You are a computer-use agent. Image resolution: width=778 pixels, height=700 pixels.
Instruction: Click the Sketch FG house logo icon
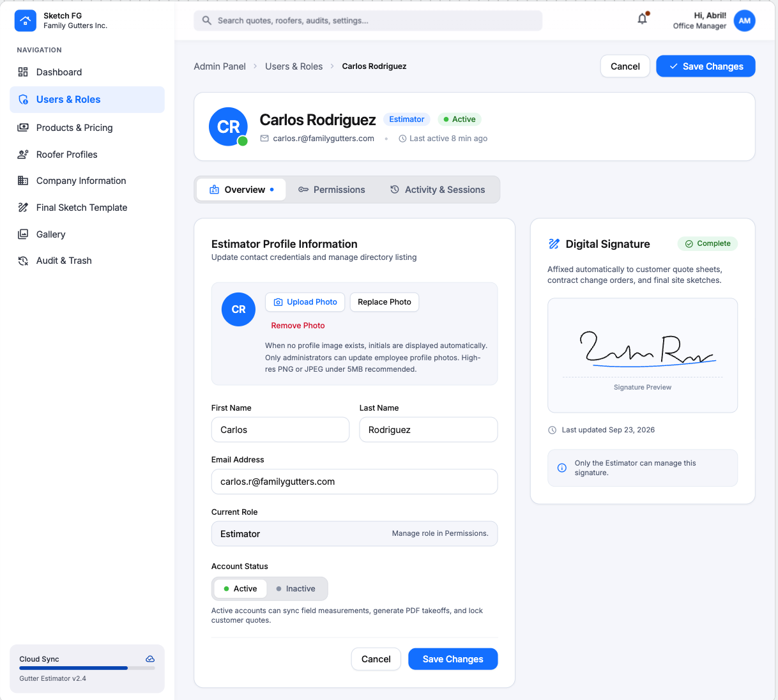coord(26,20)
